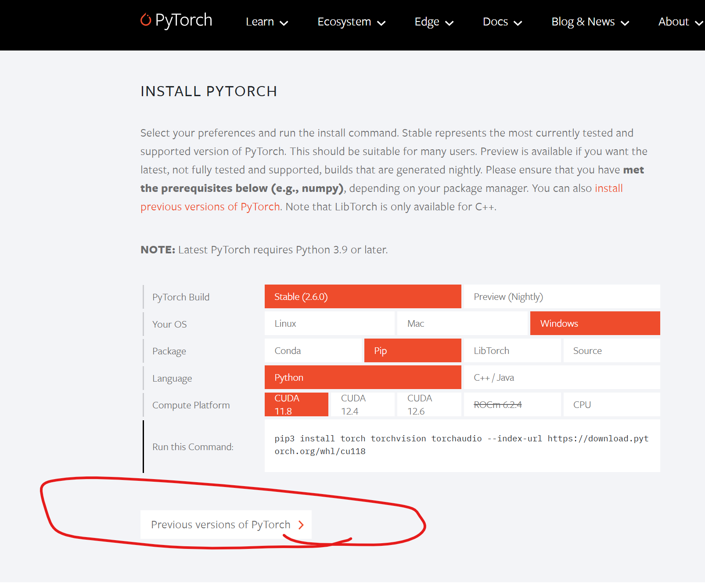Select Pip package option
The height and width of the screenshot is (588, 705).
(x=413, y=350)
